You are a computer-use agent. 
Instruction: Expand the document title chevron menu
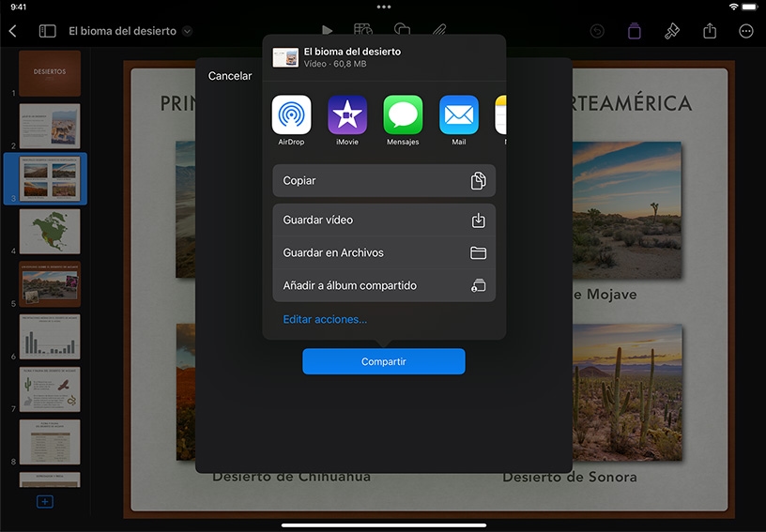click(187, 31)
